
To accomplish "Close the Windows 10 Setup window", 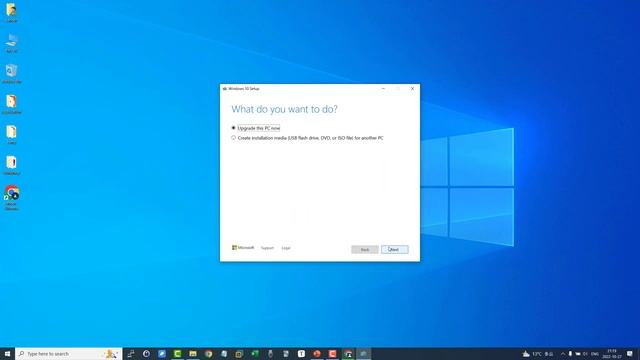I will pyautogui.click(x=412, y=89).
